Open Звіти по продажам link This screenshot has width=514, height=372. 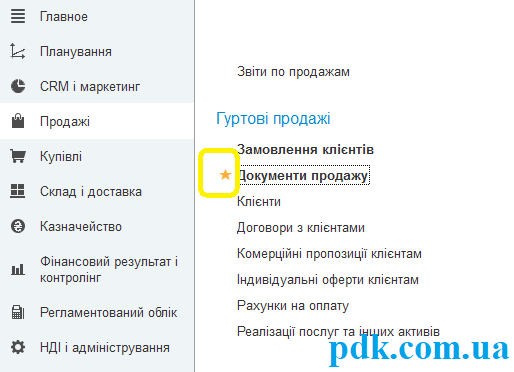pyautogui.click(x=293, y=72)
